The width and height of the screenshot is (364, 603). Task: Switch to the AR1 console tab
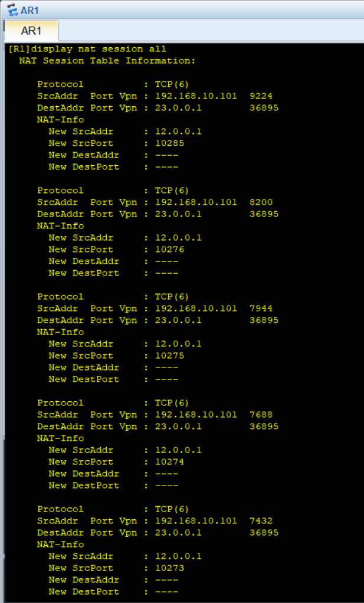(30, 31)
